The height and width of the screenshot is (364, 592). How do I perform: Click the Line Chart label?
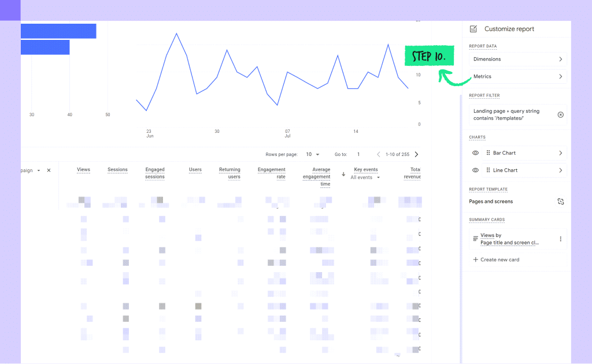[x=505, y=170]
